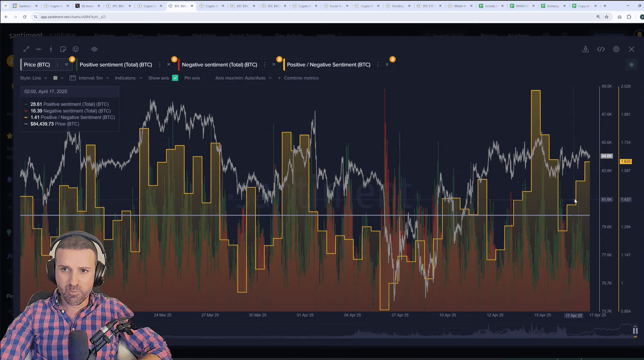Open chart settings gear

coord(616,49)
